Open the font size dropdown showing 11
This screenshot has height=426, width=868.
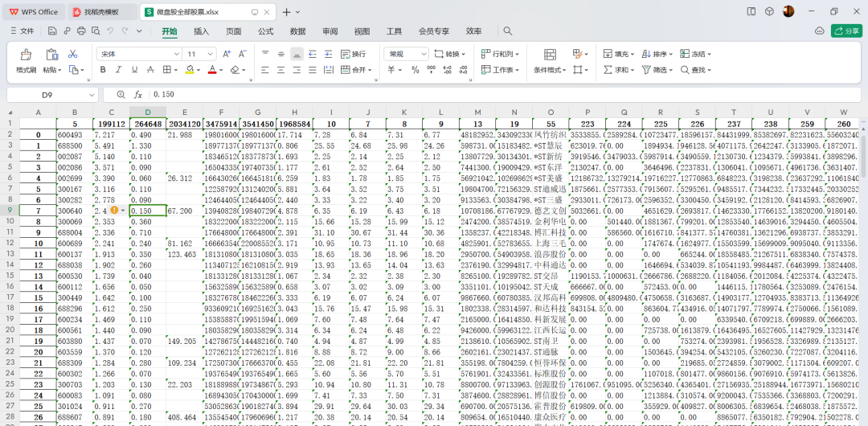[209, 54]
